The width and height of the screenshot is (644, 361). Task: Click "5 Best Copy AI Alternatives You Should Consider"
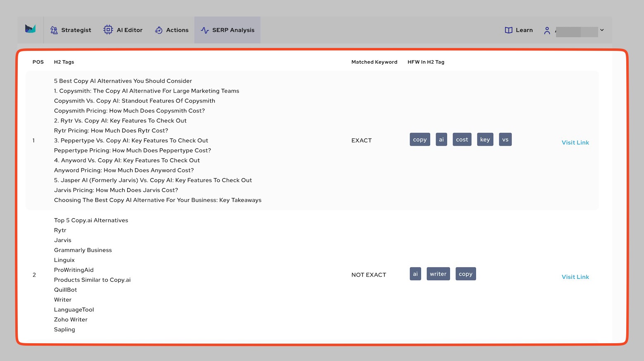pos(123,81)
